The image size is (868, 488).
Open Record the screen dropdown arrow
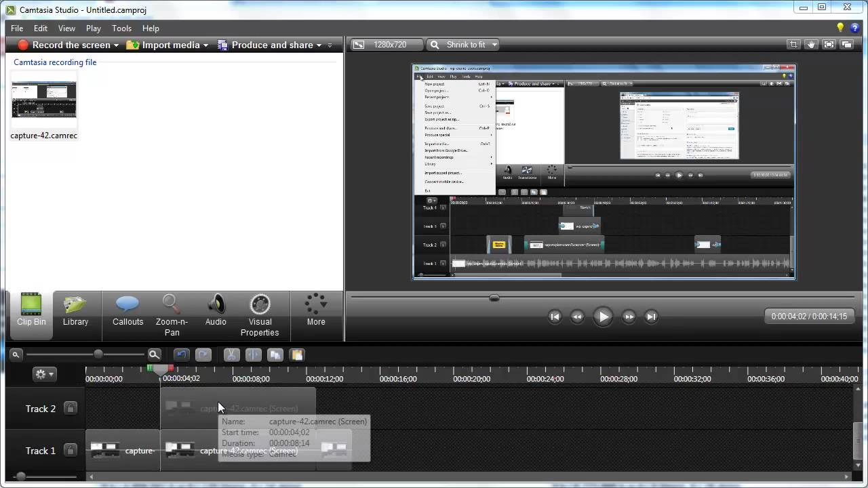pyautogui.click(x=117, y=45)
